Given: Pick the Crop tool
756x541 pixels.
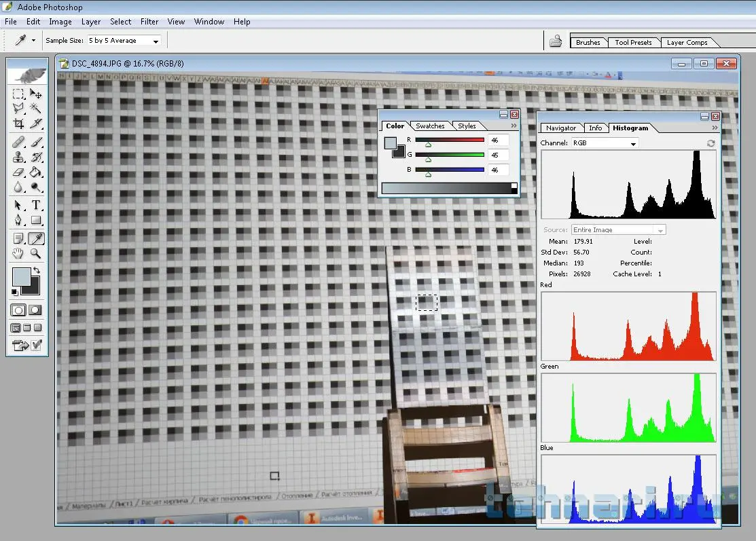Looking at the screenshot, I should (18, 124).
